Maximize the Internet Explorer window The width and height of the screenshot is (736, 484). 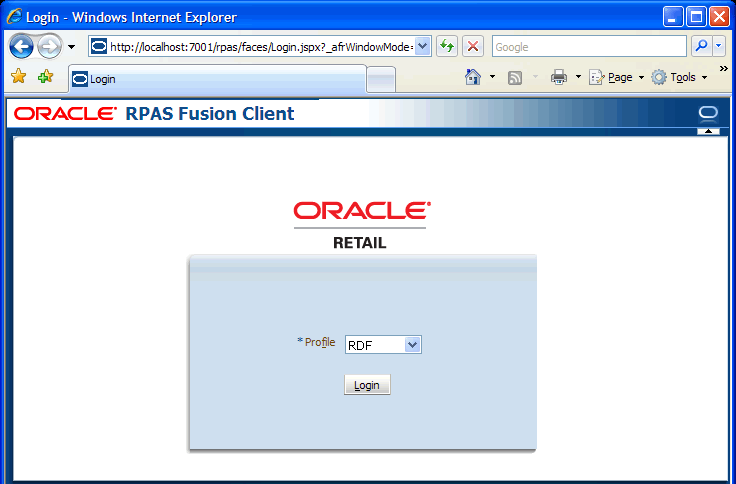(x=696, y=17)
